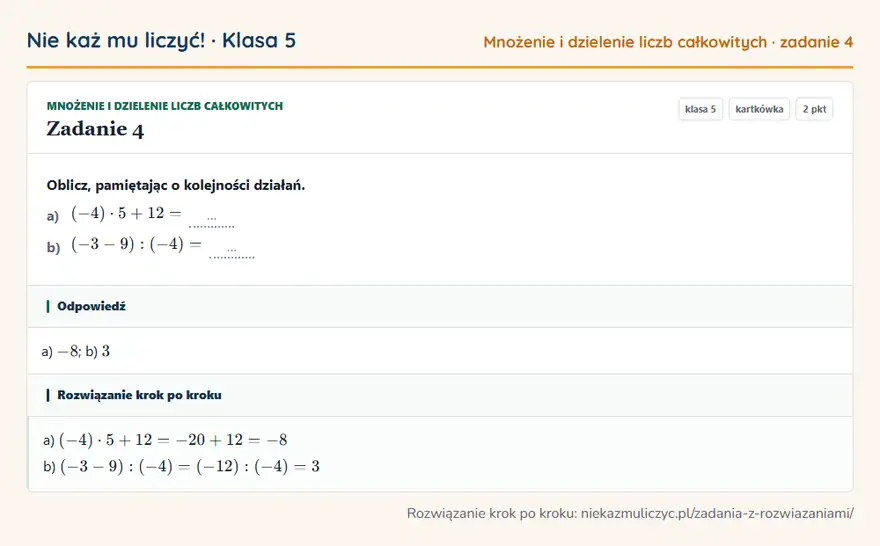This screenshot has height=546, width=880.
Task: Click the instruction 'Oblicz, pamiętając o kolejności działań.'
Action: 176,185
